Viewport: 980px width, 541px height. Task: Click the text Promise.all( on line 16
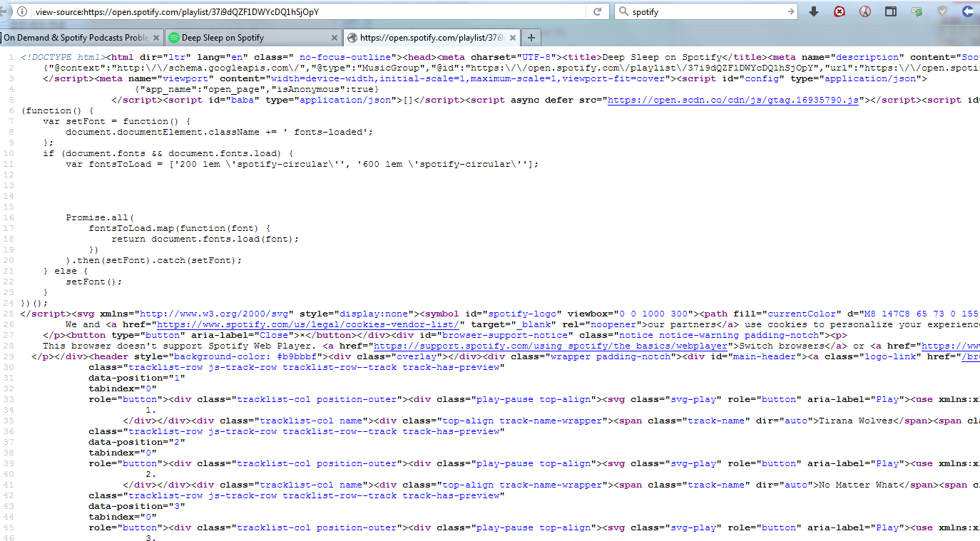pos(100,217)
